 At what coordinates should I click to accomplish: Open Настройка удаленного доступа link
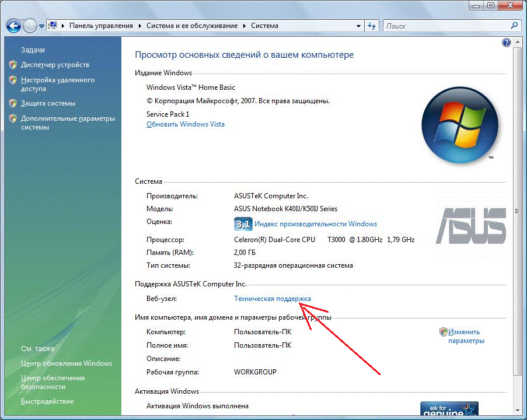57,85
